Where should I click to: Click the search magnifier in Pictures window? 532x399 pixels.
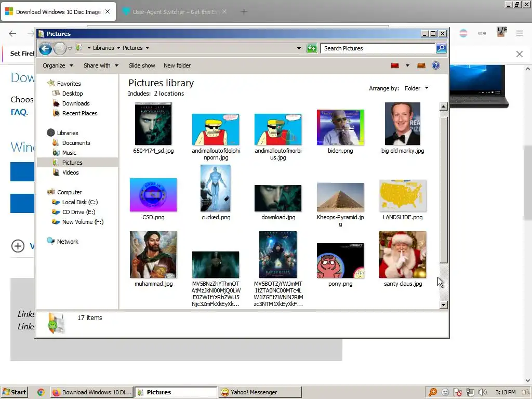[441, 48]
